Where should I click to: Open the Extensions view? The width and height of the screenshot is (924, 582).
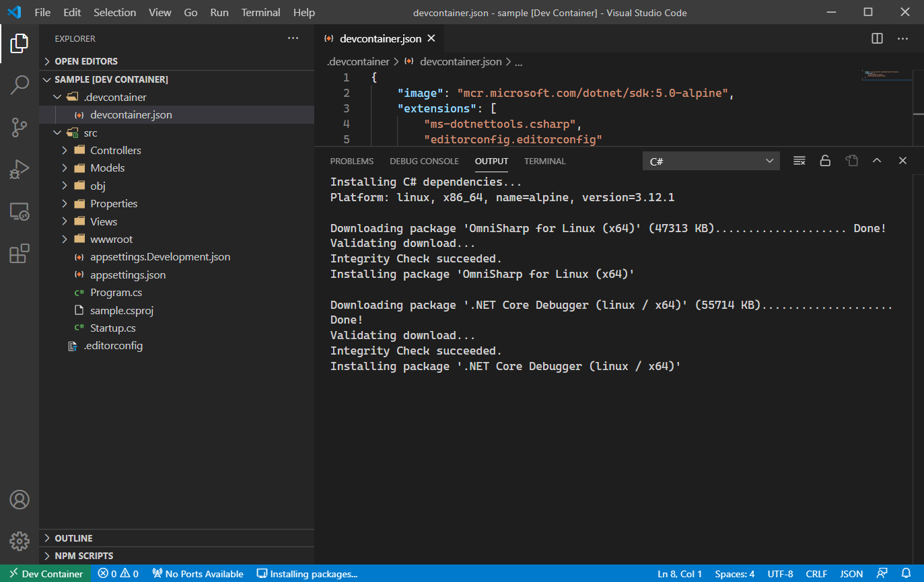[x=20, y=254]
